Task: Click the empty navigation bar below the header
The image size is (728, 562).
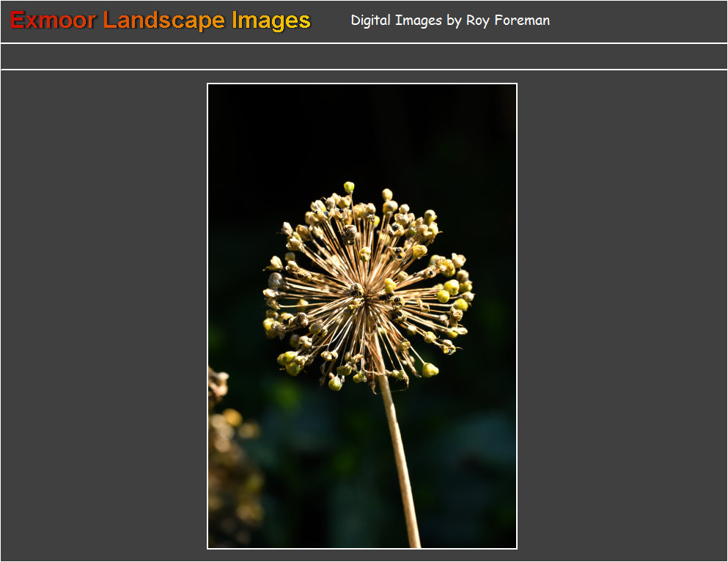Action: pyautogui.click(x=364, y=56)
